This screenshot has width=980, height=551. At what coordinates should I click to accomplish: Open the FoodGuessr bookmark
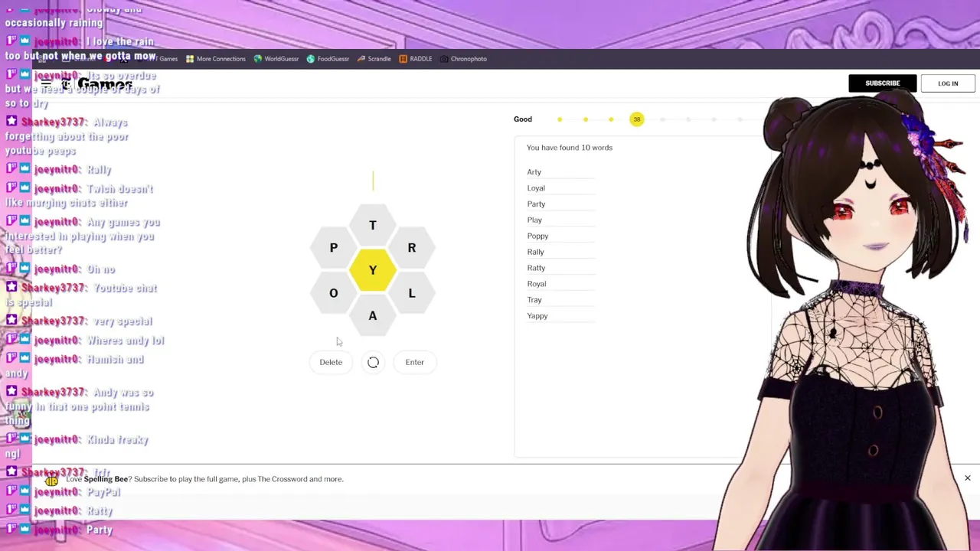(328, 59)
